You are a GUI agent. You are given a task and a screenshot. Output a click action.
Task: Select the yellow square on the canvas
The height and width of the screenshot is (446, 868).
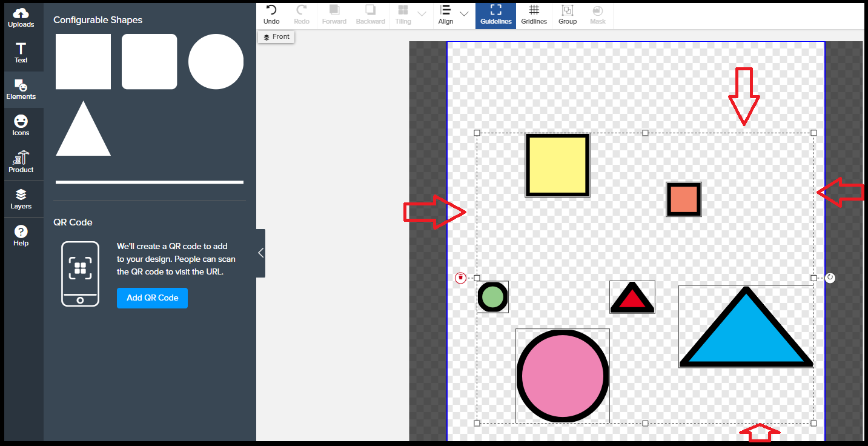click(x=557, y=165)
